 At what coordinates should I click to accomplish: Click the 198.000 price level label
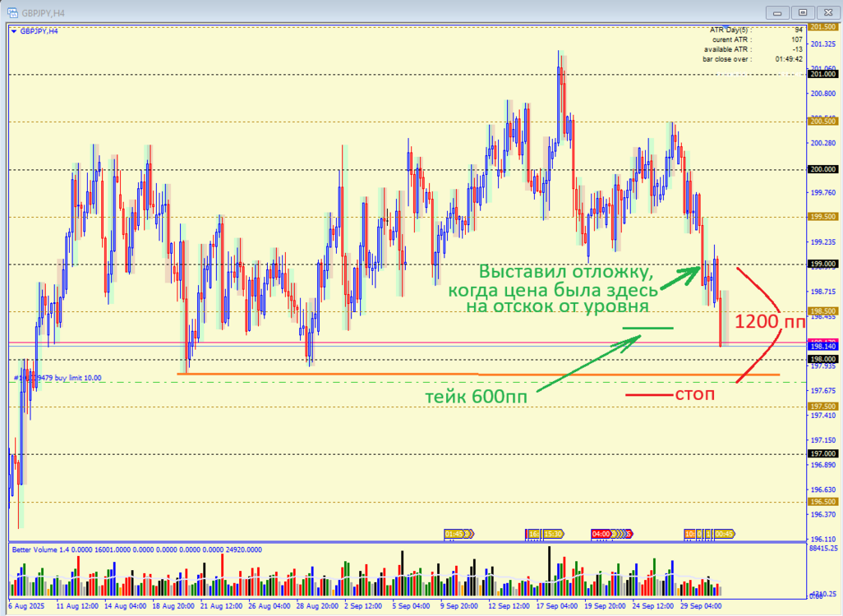822,359
